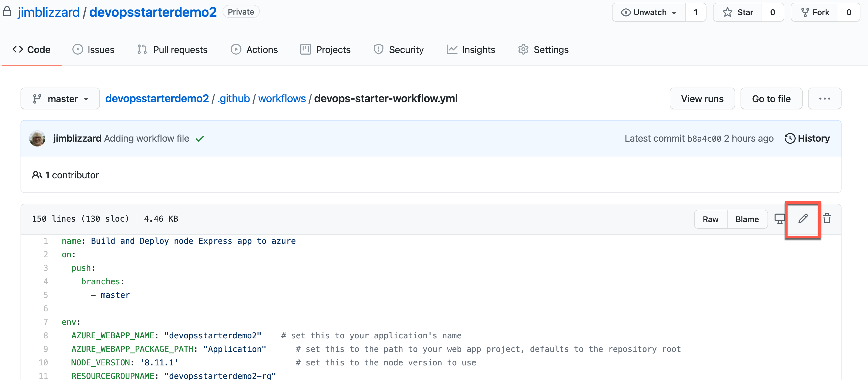This screenshot has width=868, height=380.
Task: Select line number 8 in code
Action: 45,335
